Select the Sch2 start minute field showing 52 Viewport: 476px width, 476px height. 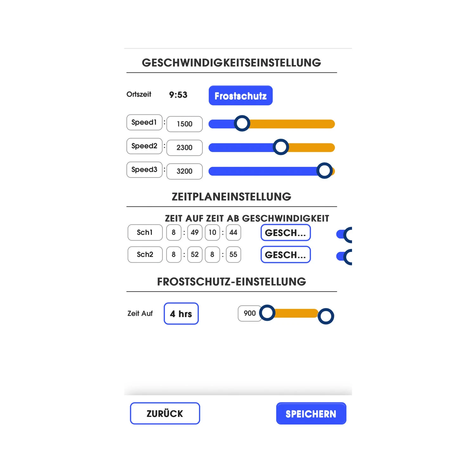(x=195, y=255)
